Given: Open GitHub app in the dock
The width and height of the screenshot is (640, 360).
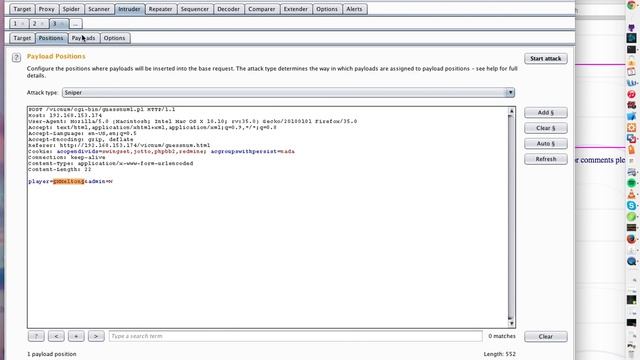Looking at the screenshot, I should point(631,28).
